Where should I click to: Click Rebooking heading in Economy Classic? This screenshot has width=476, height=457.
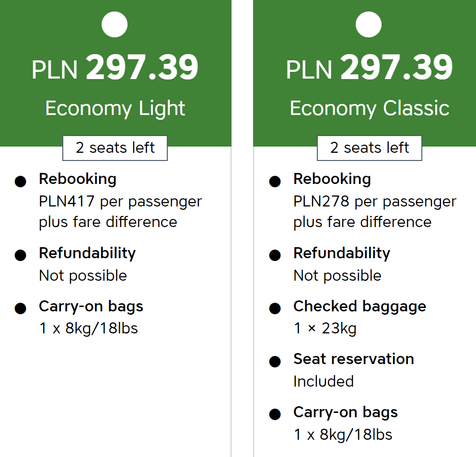pyautogui.click(x=332, y=179)
